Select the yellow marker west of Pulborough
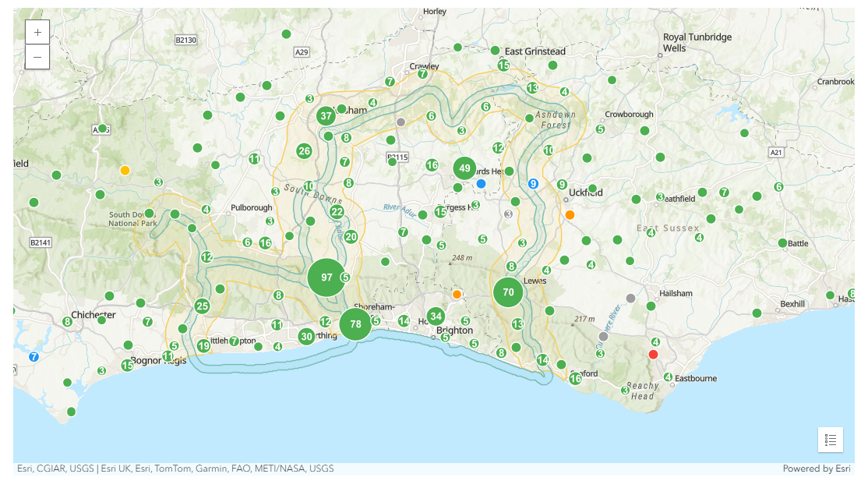The width and height of the screenshot is (868, 488). (x=125, y=170)
